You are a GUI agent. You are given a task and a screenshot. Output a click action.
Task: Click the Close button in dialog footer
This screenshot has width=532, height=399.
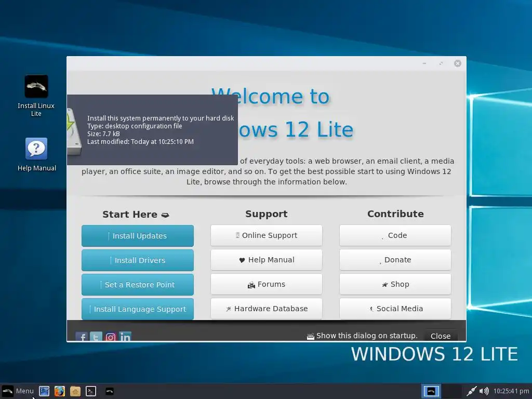441,336
